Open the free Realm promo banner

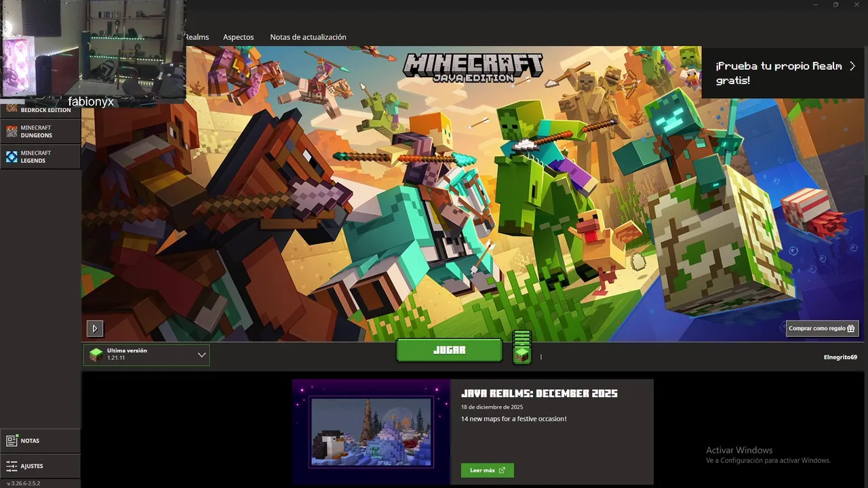coord(785,73)
